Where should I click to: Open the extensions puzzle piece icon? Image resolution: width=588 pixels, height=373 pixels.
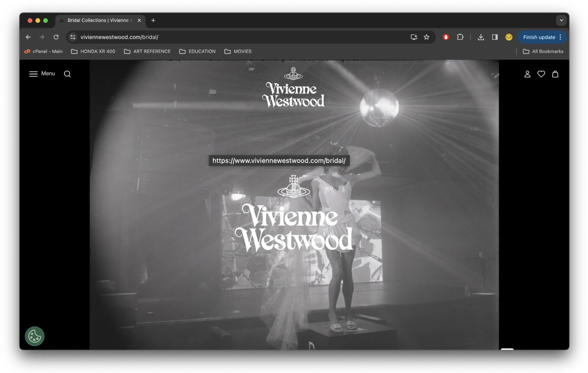click(460, 37)
